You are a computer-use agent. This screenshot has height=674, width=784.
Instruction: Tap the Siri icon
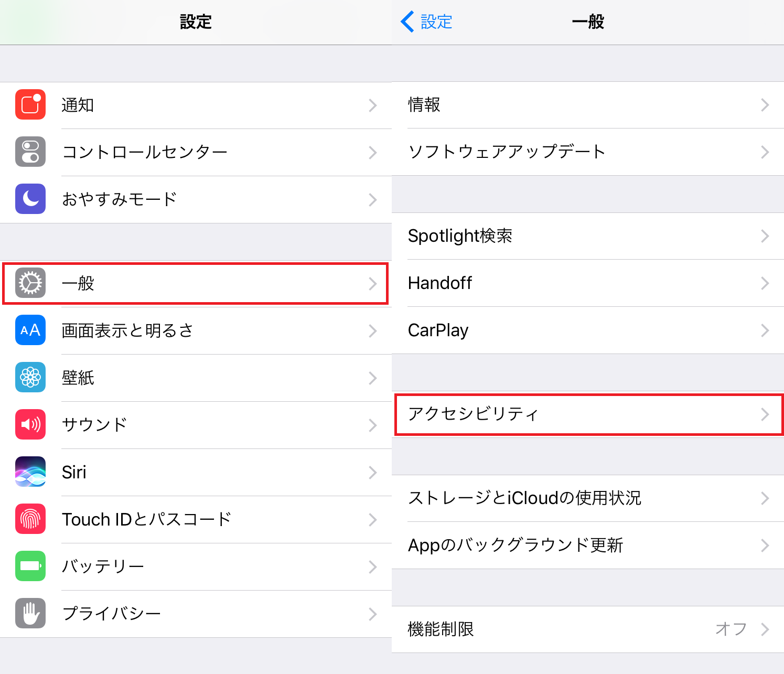coord(30,472)
